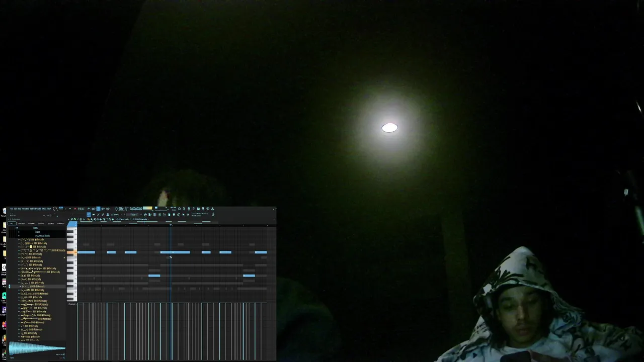Click the highlighted piano roll view icon
The image size is (644, 362).
point(150,215)
